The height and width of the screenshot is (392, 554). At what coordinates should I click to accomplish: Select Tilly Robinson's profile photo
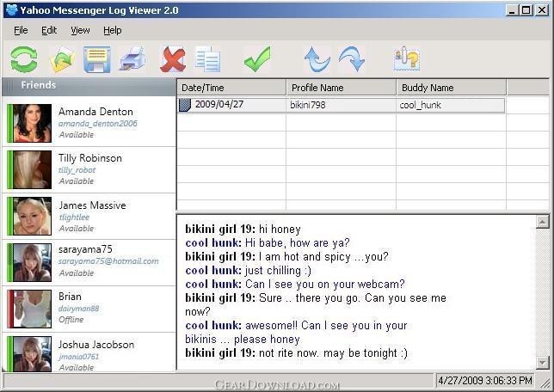point(32,170)
